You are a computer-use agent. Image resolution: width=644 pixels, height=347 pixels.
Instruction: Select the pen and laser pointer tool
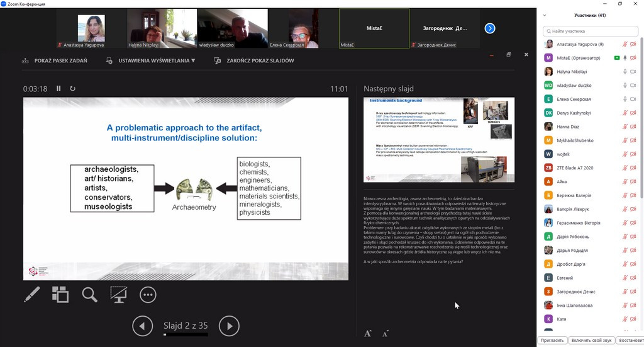click(x=32, y=295)
